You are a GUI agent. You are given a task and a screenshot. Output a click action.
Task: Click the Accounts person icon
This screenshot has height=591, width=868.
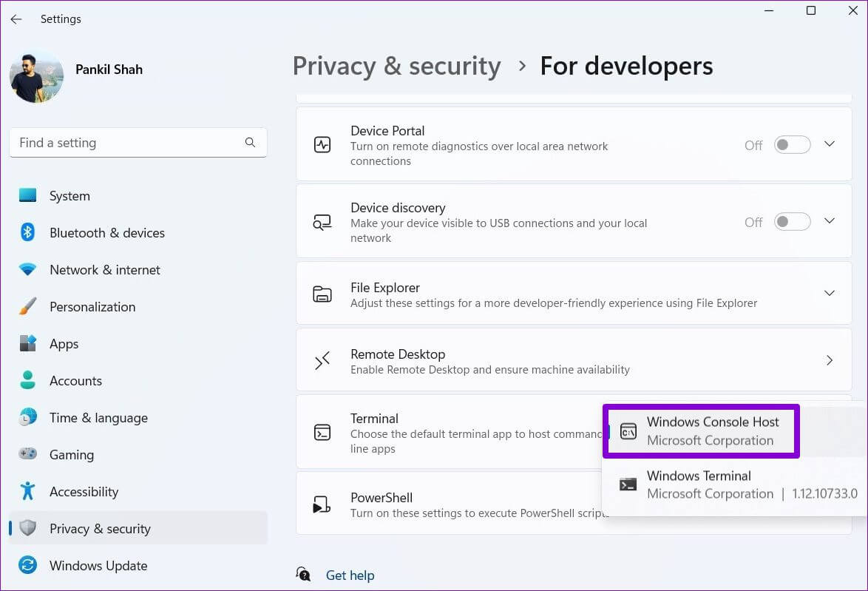click(x=27, y=380)
